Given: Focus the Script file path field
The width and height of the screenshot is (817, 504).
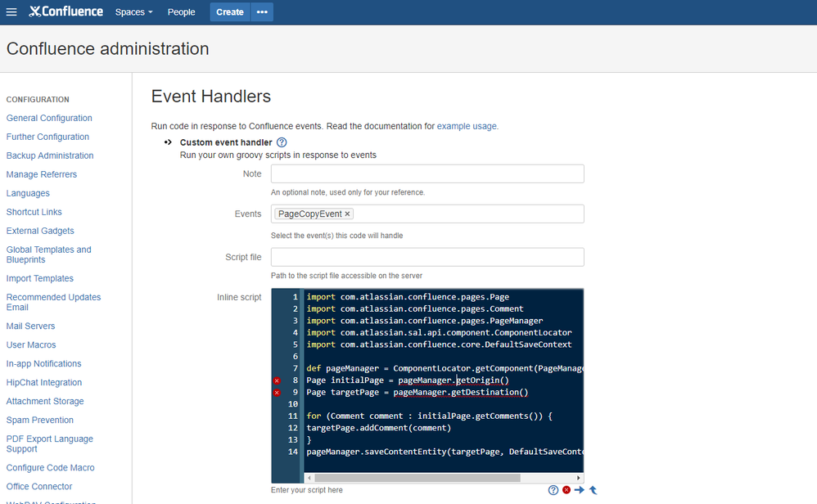Looking at the screenshot, I should [427, 257].
